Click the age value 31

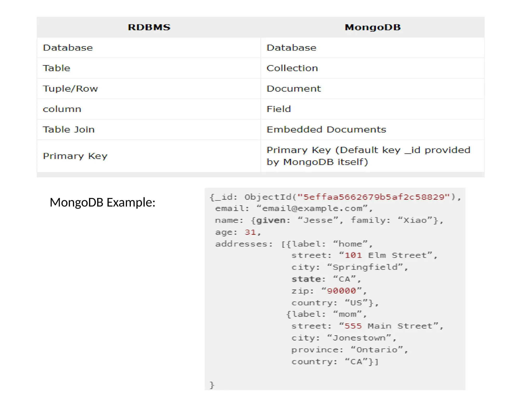[x=250, y=232]
